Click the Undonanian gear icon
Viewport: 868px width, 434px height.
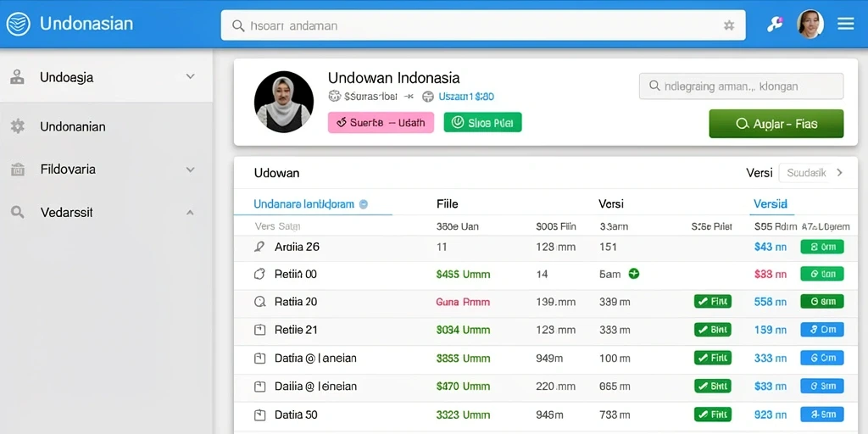[17, 126]
